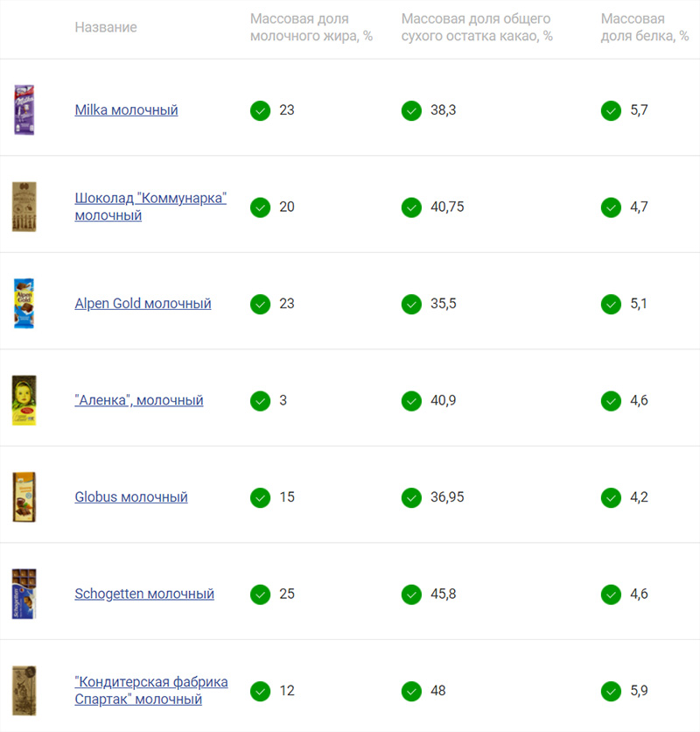Viewport: 700px width, 732px height.
Task: Open "Кондитерская фабрика Спартак" молочный link
Action: (x=151, y=691)
